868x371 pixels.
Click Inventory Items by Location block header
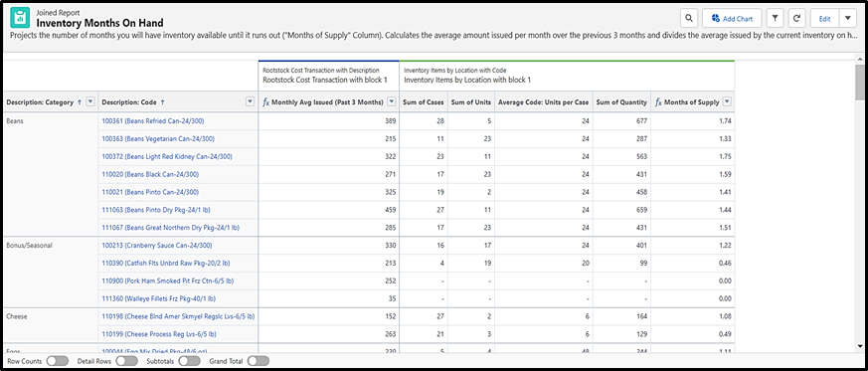click(x=567, y=76)
